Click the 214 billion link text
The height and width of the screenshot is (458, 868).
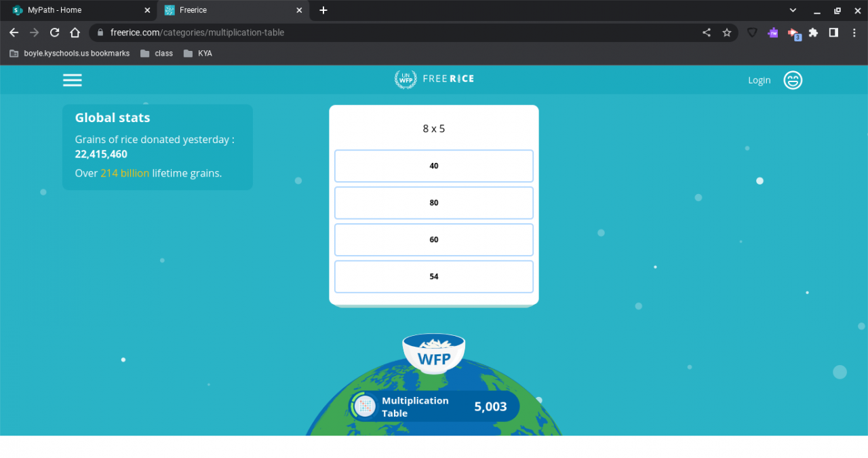[125, 173]
